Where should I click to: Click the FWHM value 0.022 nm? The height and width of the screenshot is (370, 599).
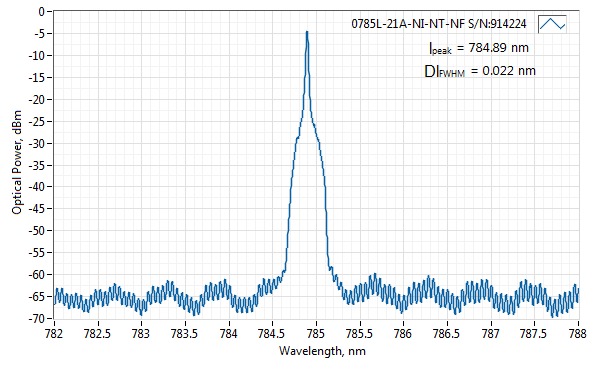(509, 71)
